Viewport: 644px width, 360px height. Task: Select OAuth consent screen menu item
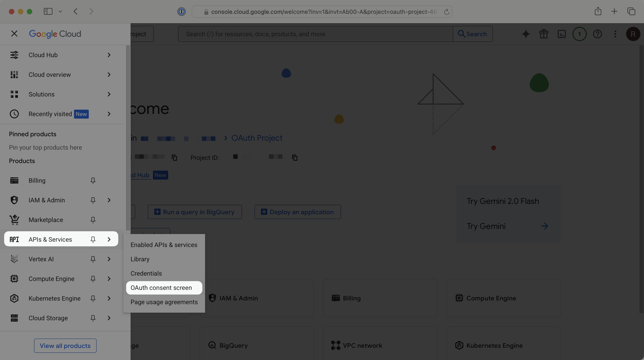161,288
